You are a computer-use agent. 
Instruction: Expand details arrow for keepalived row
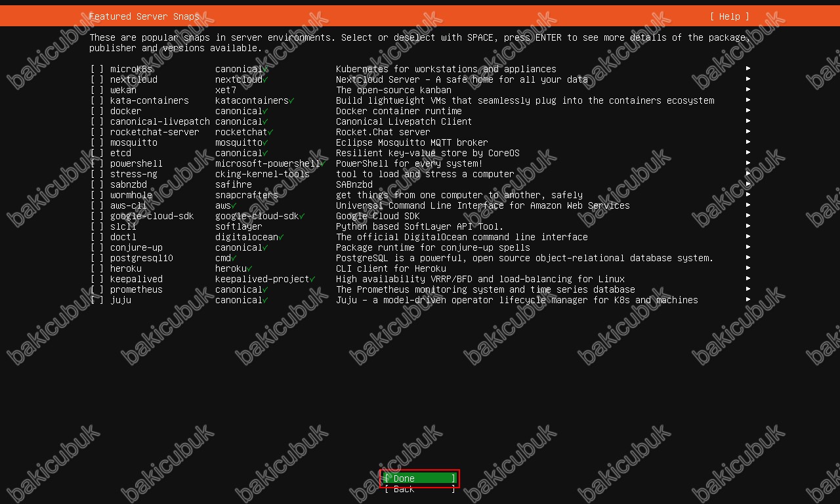(748, 279)
